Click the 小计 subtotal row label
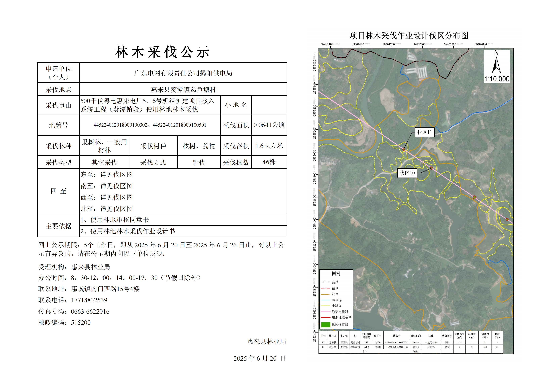The width and height of the screenshot is (555, 392). pyautogui.click(x=365, y=352)
